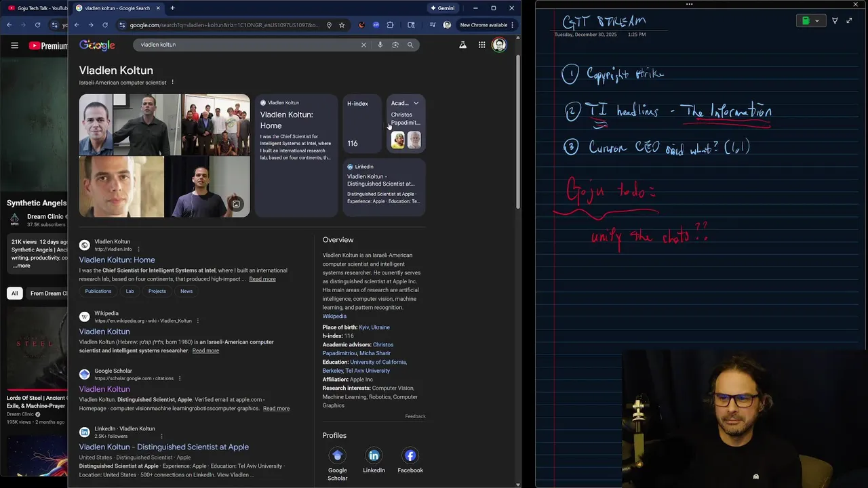This screenshot has height=488, width=868.
Task: Select the All filter chip on YouTube
Action: tap(14, 293)
